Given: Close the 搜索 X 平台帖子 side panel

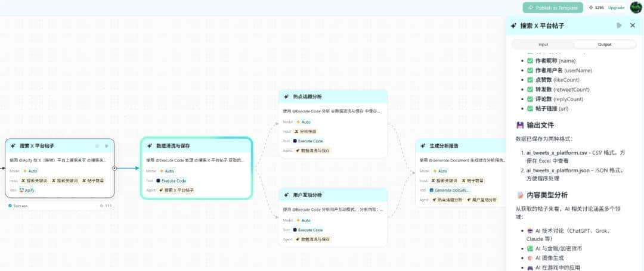Looking at the screenshot, I should coord(633,26).
